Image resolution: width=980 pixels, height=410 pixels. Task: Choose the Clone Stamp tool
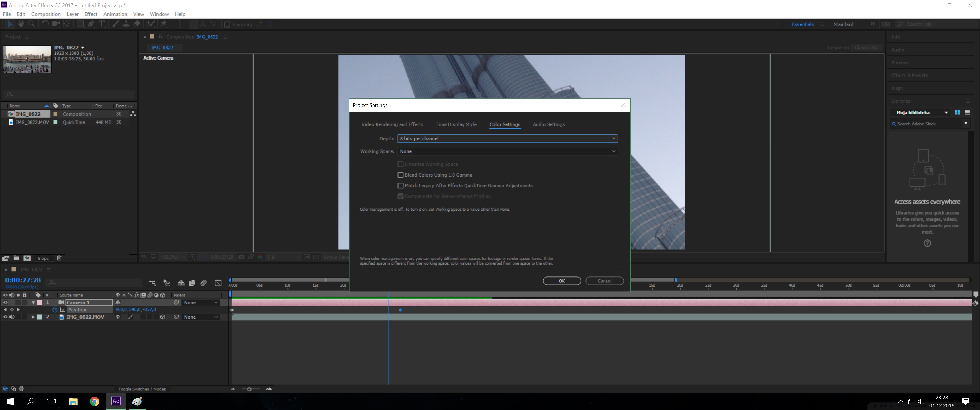tap(126, 24)
